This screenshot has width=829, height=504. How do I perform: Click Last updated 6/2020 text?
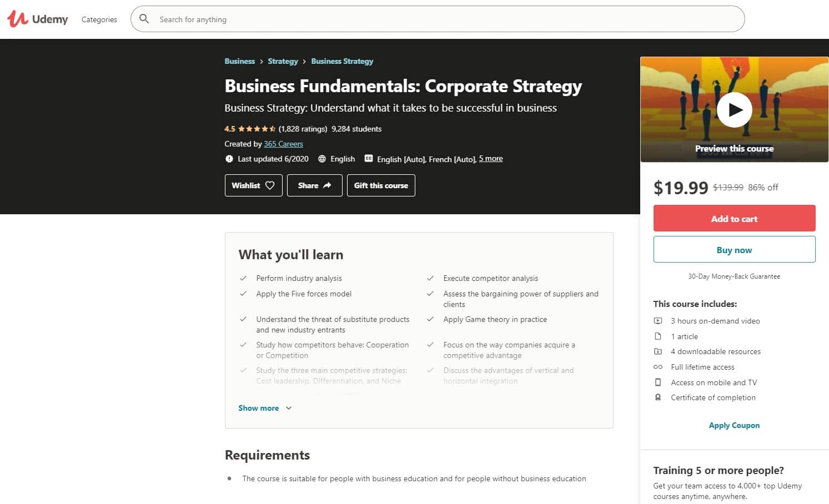[x=273, y=159]
